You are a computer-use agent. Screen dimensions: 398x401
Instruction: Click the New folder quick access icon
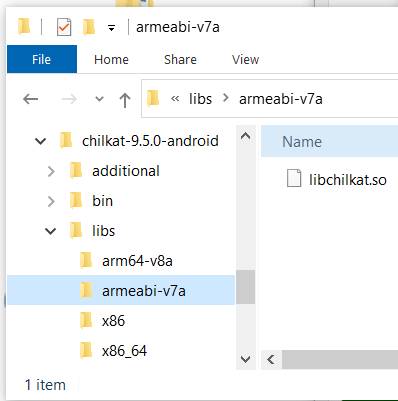[89, 27]
